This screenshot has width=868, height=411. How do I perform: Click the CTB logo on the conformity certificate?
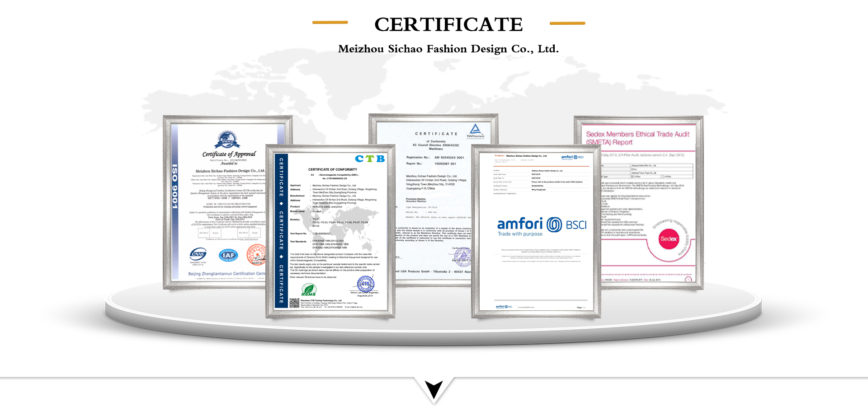pyautogui.click(x=370, y=159)
